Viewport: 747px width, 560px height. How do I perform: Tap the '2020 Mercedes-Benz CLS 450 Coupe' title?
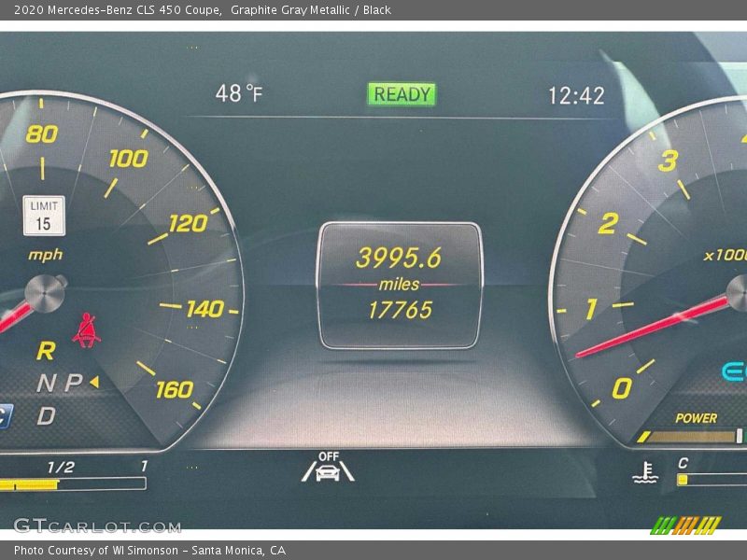pos(118,10)
